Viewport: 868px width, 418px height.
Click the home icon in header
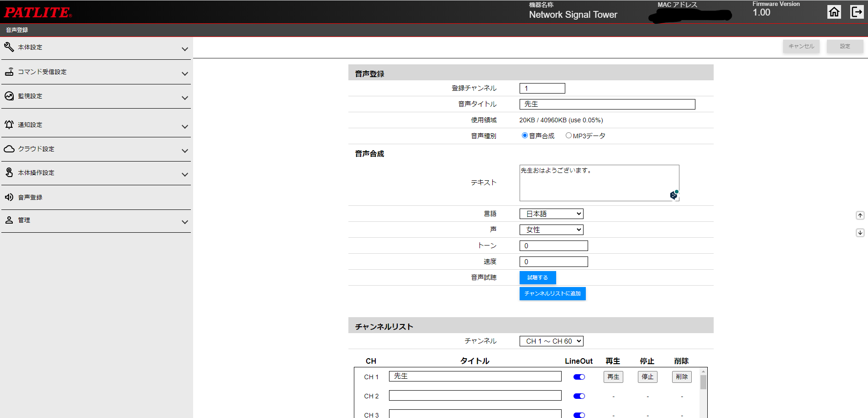tap(834, 12)
